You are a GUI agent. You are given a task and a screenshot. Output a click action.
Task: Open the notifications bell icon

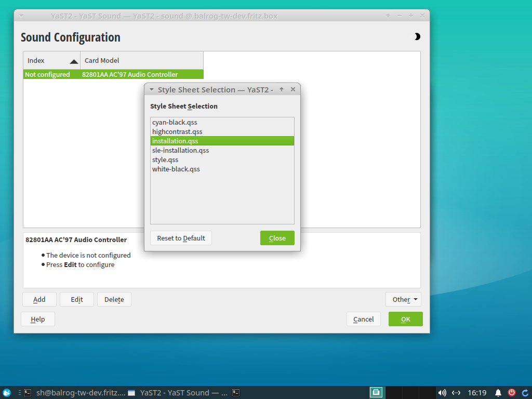[x=498, y=393]
